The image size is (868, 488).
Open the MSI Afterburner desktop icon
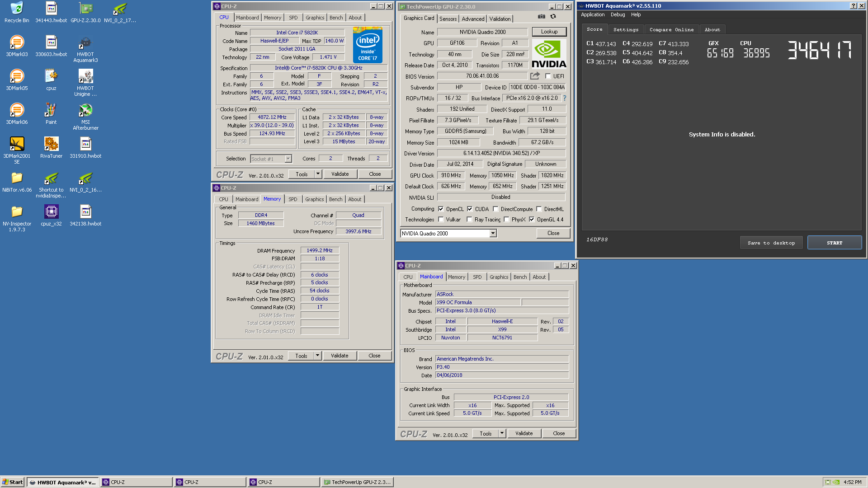pyautogui.click(x=85, y=117)
